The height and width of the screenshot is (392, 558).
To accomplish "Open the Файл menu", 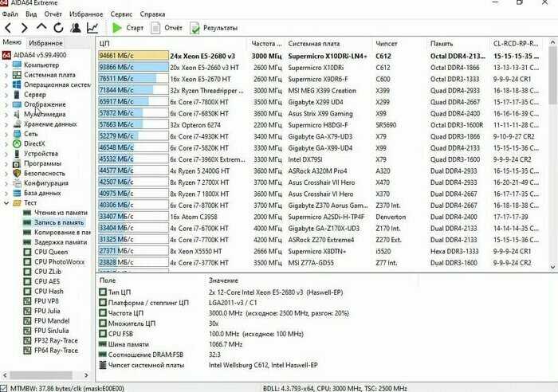I will point(10,14).
